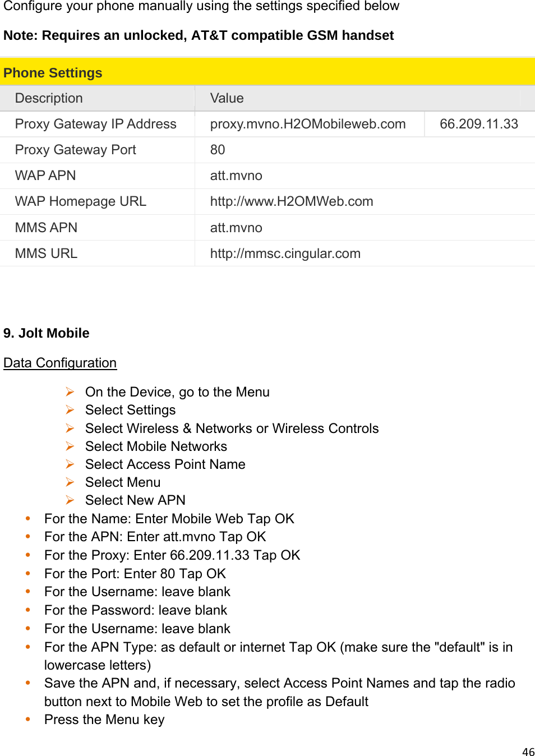The image size is (535, 756).
Task: Click the orange dot beside the Proxy step
Action: tap(27, 555)
